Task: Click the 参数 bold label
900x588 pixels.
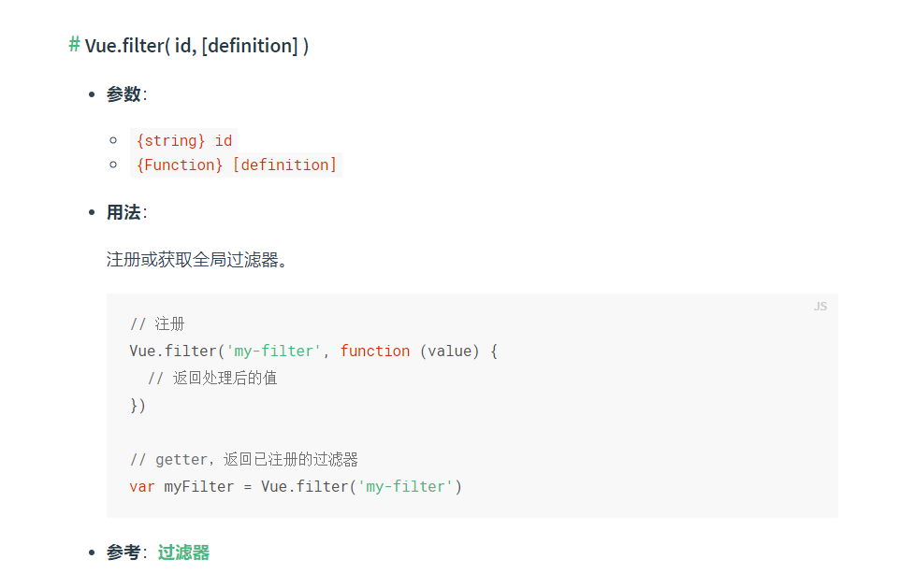Action: pos(123,94)
